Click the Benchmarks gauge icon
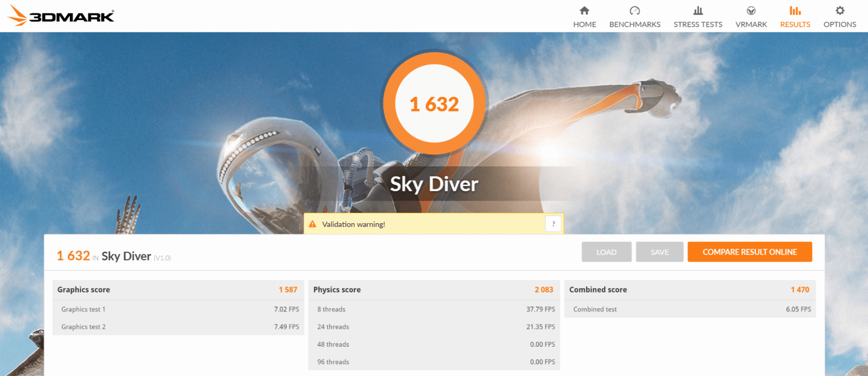Viewport: 868px width, 376px height. [635, 10]
